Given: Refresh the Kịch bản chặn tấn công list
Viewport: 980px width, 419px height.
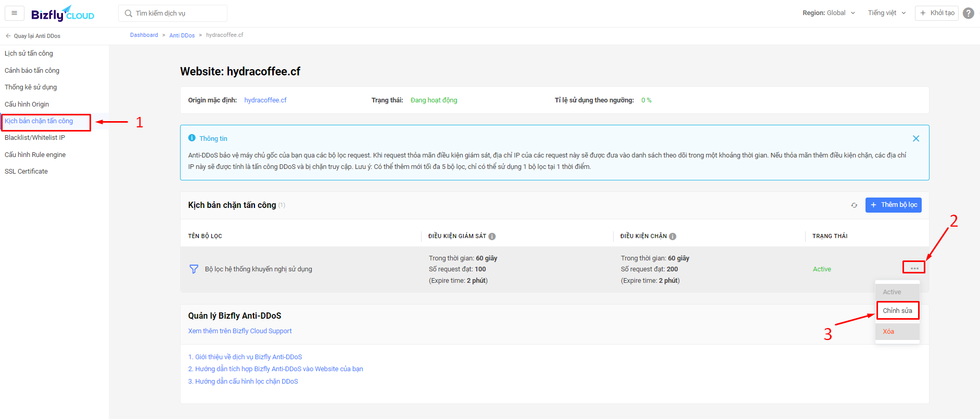Looking at the screenshot, I should [x=854, y=205].
